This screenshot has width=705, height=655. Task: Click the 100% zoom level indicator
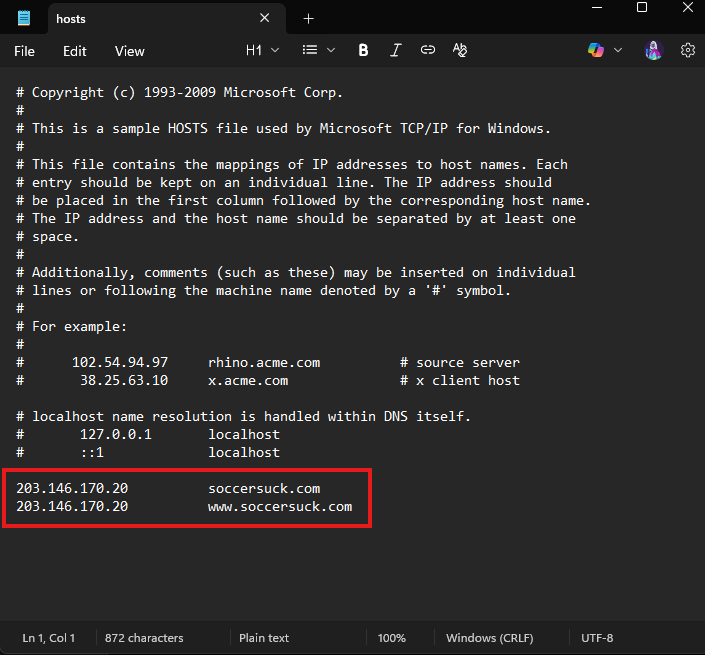coord(392,638)
